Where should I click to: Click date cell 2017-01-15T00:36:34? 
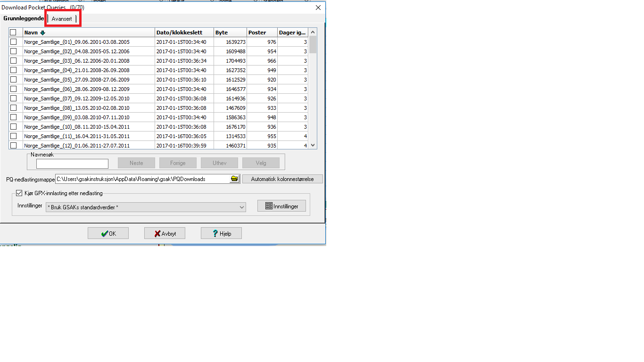point(182,61)
